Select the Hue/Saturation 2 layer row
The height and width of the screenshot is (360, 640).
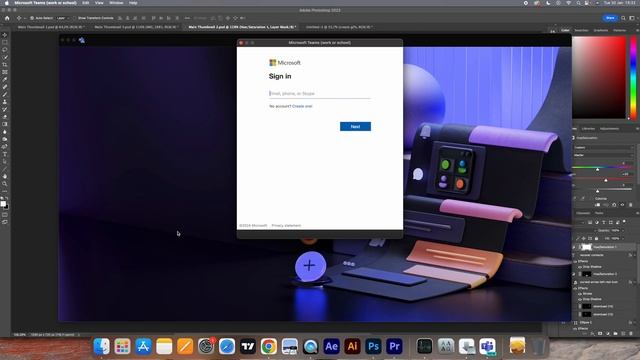tap(604, 274)
